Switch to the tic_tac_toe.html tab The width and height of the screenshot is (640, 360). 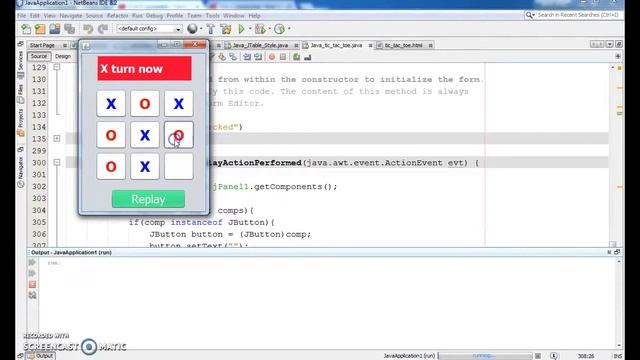click(x=404, y=45)
